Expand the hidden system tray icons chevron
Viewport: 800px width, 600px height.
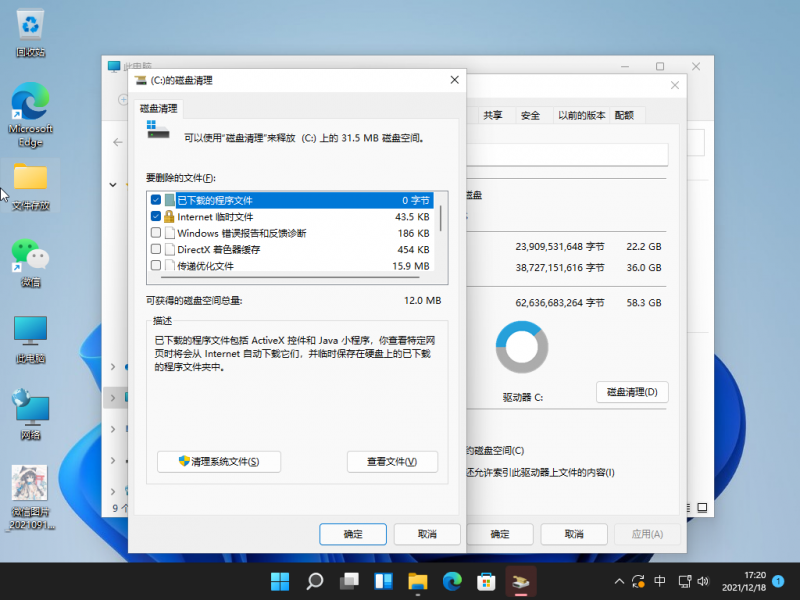(617, 581)
